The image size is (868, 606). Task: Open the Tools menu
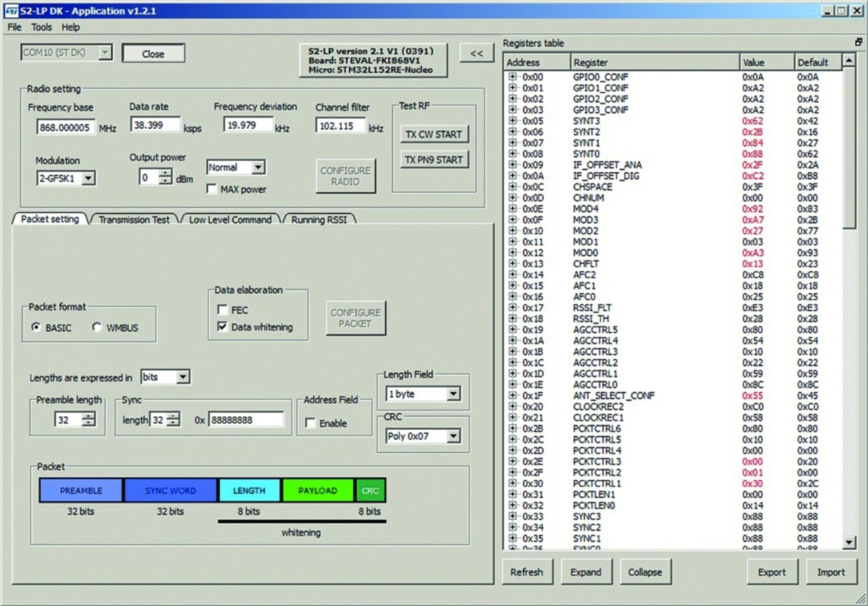41,27
